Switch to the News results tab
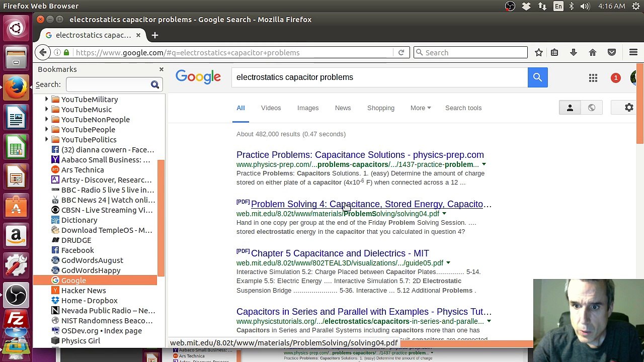 tap(343, 108)
